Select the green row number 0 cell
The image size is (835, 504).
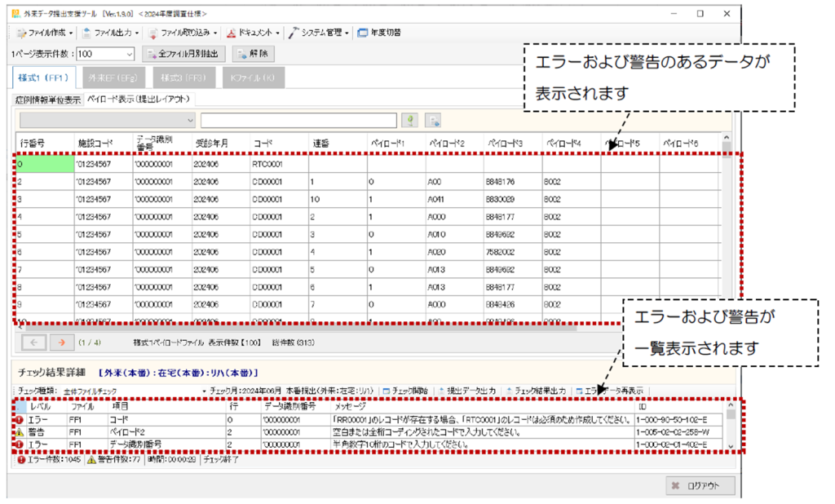click(x=45, y=164)
